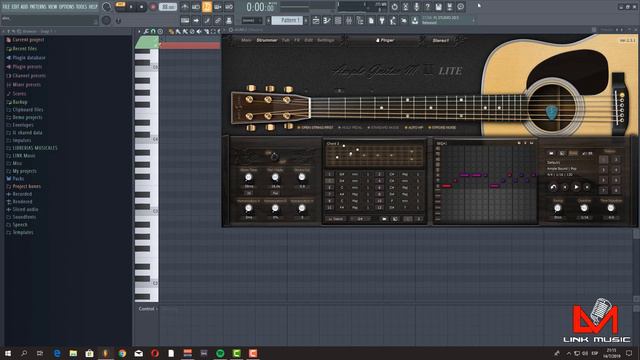Click the link icon in the toolbar
This screenshot has width=640, height=360.
218,20
